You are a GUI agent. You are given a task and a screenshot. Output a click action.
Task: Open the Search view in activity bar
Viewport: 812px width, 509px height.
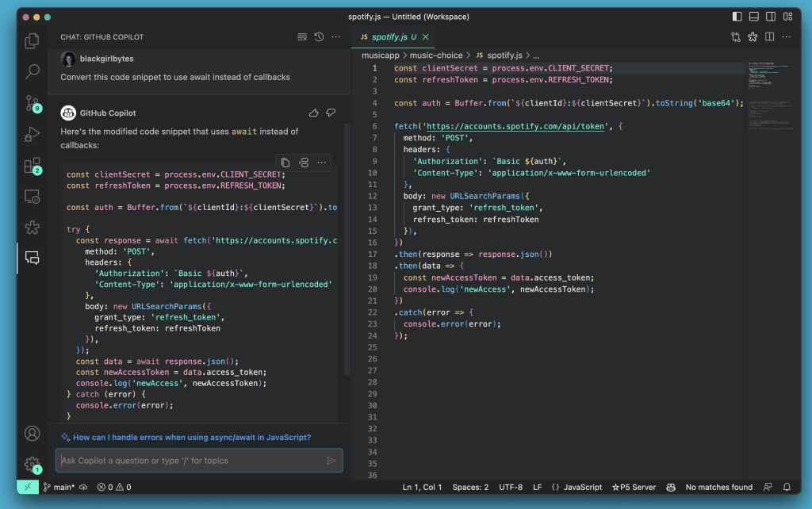click(32, 71)
